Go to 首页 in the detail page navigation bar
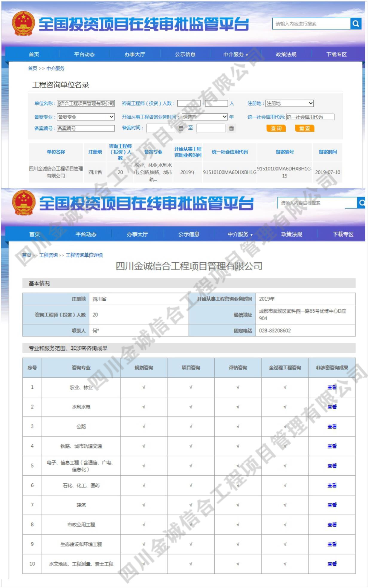The image size is (368, 588). tap(34, 234)
